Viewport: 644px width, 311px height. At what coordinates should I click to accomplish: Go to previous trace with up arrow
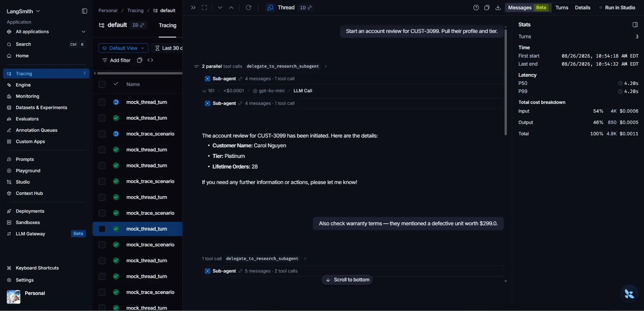click(x=231, y=8)
